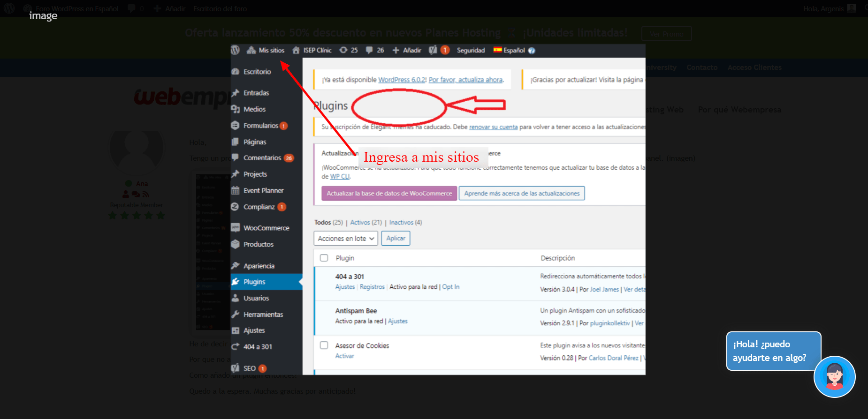
Task: Click Activar under Asesor de Cookies
Action: pyautogui.click(x=345, y=356)
